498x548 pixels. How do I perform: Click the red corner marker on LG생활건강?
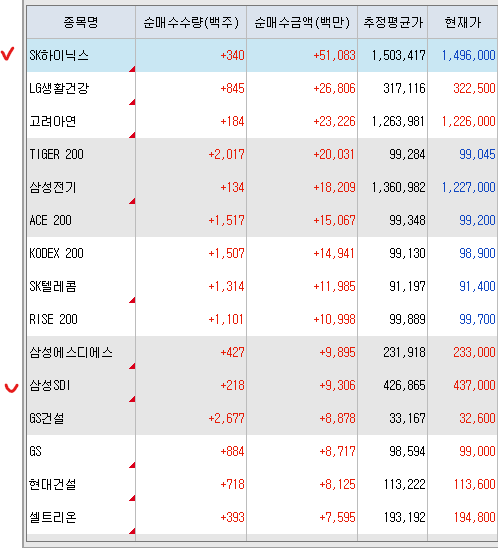point(132,102)
